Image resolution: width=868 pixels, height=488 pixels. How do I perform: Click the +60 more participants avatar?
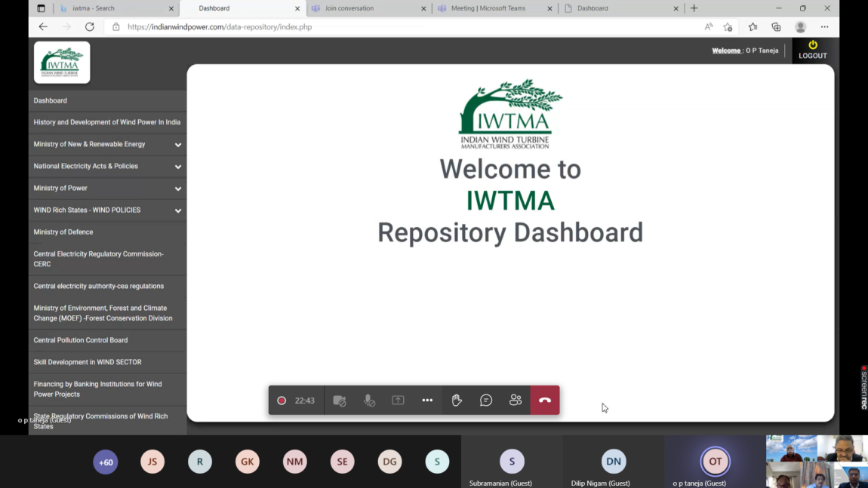[106, 462]
